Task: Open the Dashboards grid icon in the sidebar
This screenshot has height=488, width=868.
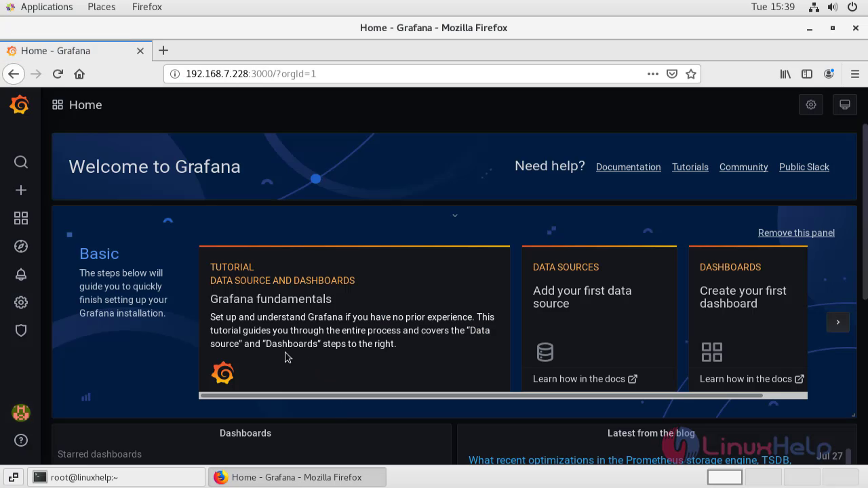Action: point(21,218)
